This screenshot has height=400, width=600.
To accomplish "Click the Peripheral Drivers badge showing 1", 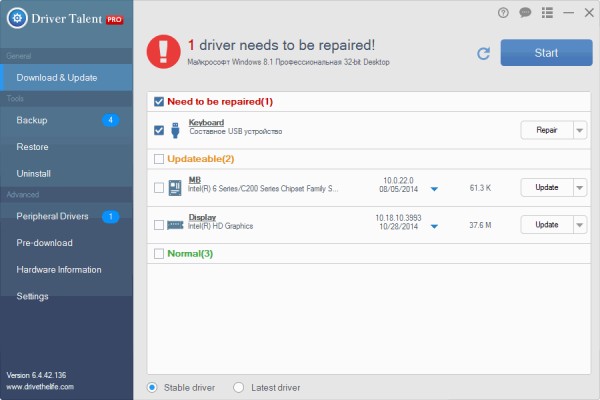I will pyautogui.click(x=110, y=217).
